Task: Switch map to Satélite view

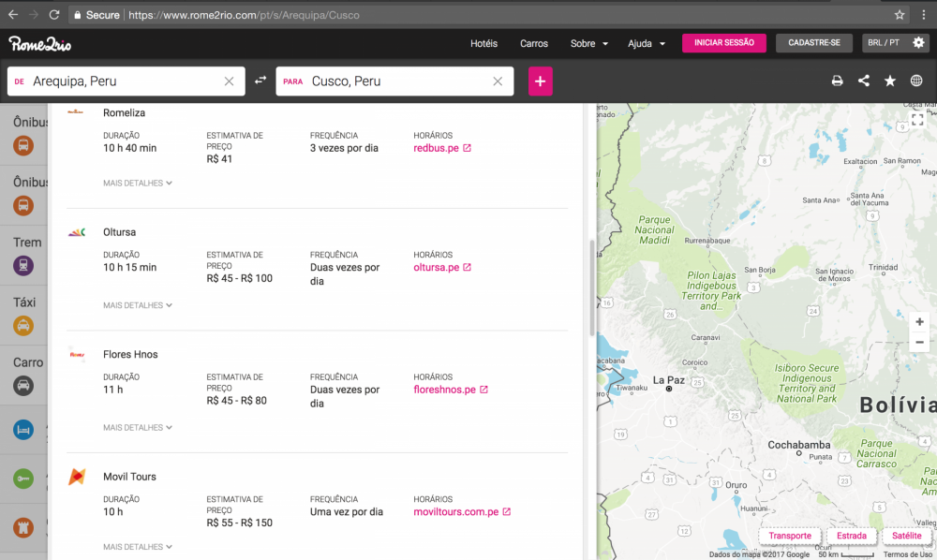Action: point(906,536)
